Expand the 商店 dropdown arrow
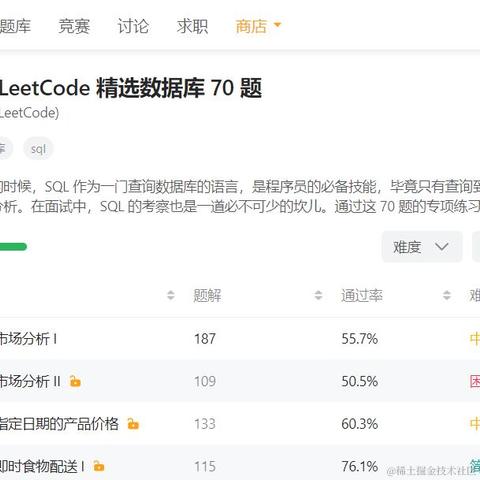 277,25
